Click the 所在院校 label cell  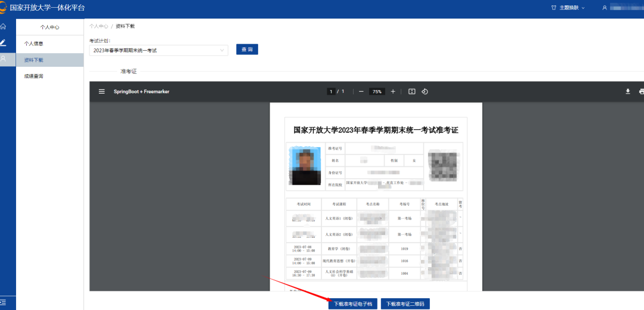335,185
